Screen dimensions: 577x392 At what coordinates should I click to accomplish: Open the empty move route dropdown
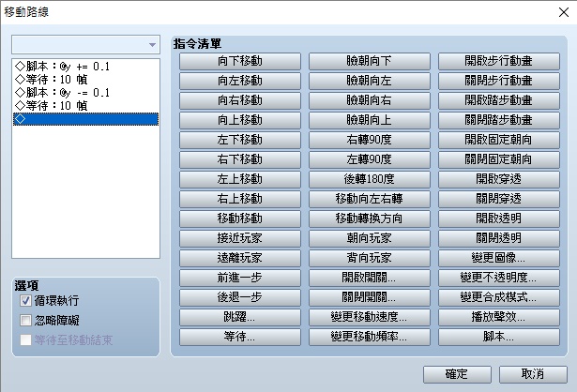click(85, 45)
